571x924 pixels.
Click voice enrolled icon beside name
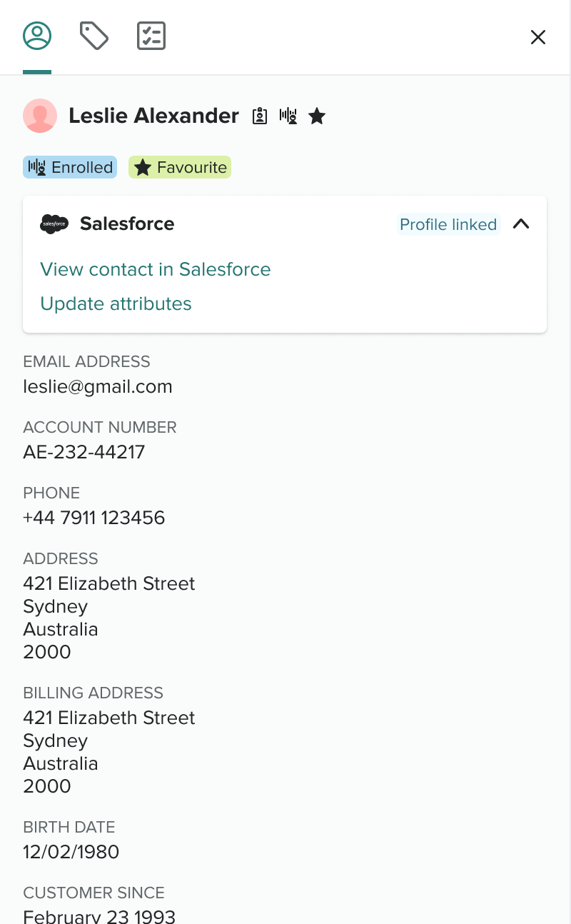point(288,116)
